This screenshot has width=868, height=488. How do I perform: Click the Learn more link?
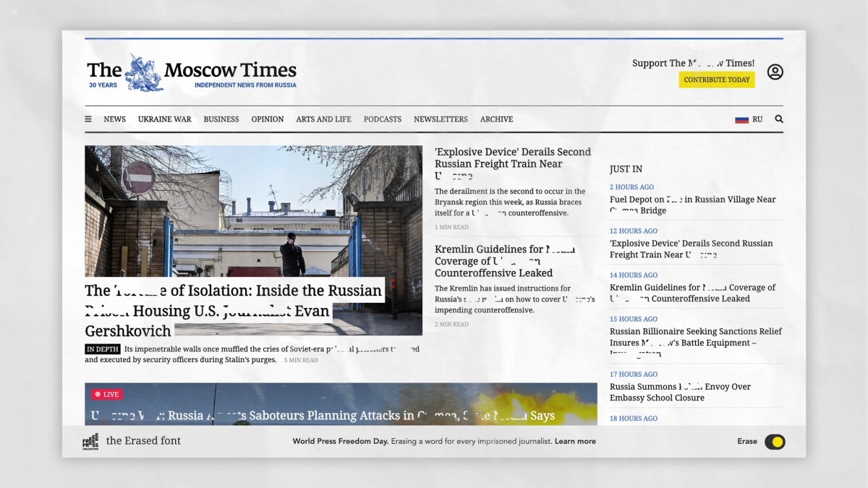coord(575,441)
